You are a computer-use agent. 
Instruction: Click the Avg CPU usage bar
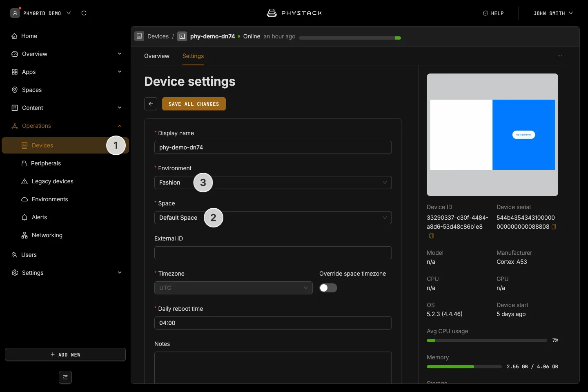click(487, 341)
